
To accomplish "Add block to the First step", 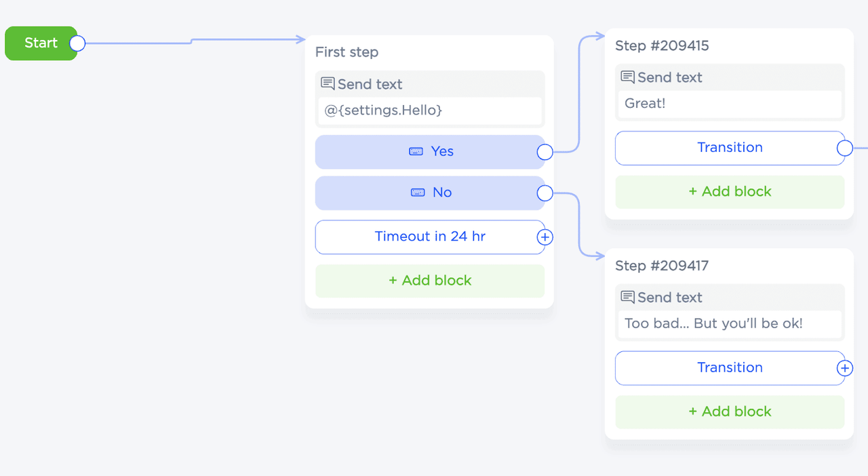I will coord(429,281).
